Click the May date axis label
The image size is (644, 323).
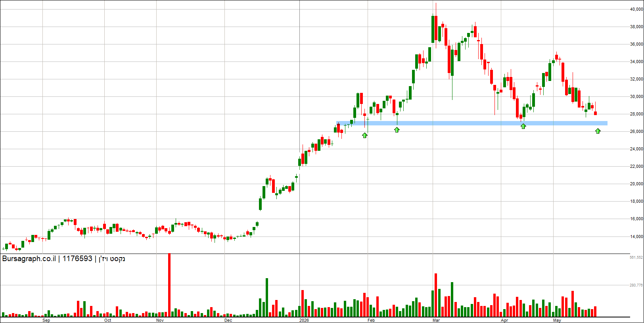[557, 320]
